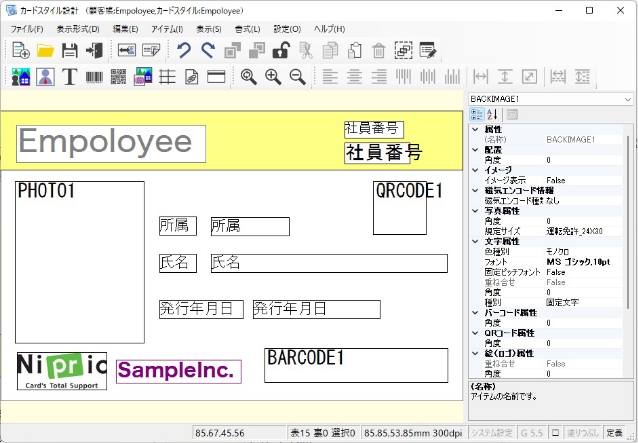Click the Zoom out magnifier icon

point(297,76)
